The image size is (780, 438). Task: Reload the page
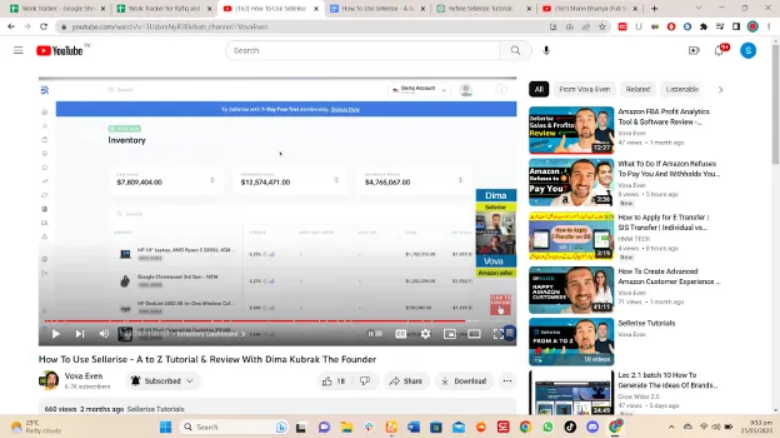[x=44, y=26]
